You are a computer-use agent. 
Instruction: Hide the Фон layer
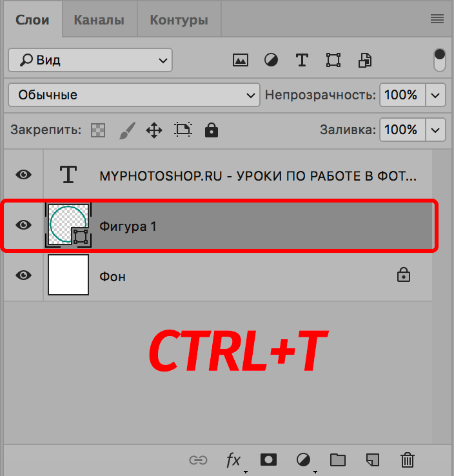24,275
